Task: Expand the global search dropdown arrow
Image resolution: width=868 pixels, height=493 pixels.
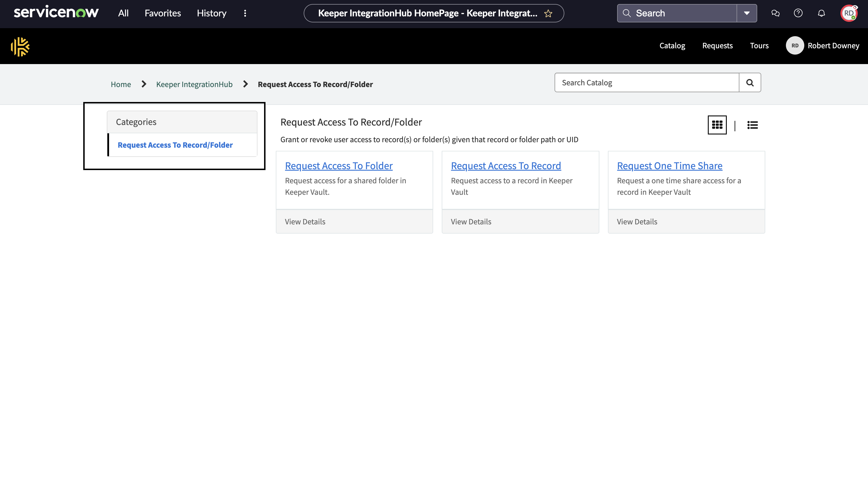Action: (x=747, y=13)
